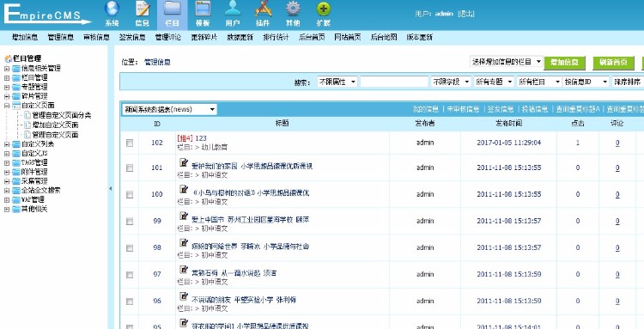This screenshot has height=329, width=644.
Task: Collapse the 自定义页面 tree node
Action: pos(7,106)
